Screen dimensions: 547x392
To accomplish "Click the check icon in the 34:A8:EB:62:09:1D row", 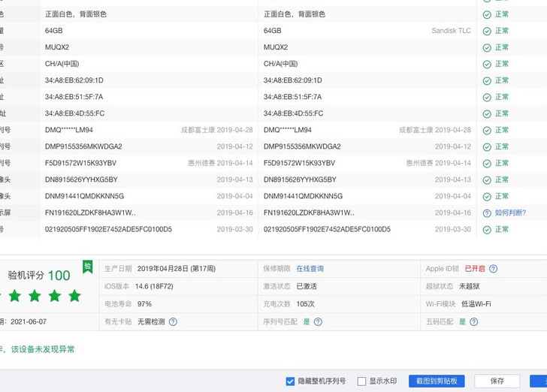I will tap(487, 81).
